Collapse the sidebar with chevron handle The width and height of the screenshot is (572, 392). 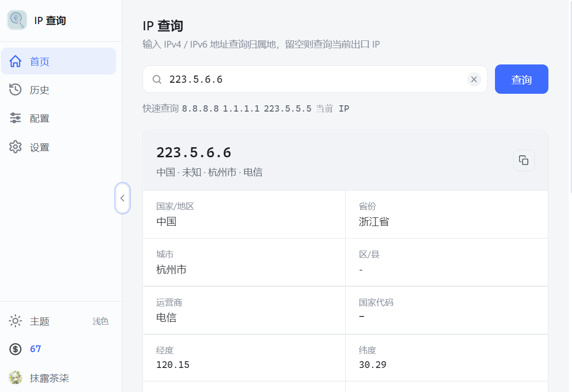(123, 198)
